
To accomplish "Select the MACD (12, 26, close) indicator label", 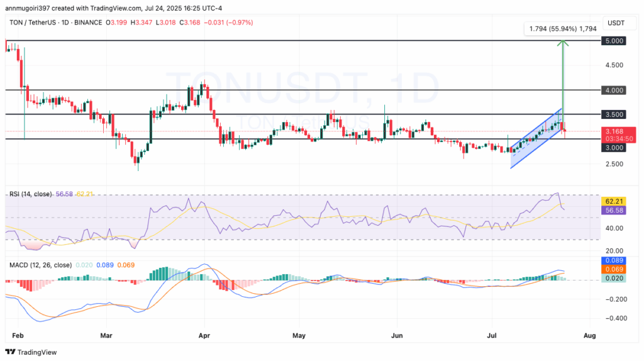I will coord(41,265).
